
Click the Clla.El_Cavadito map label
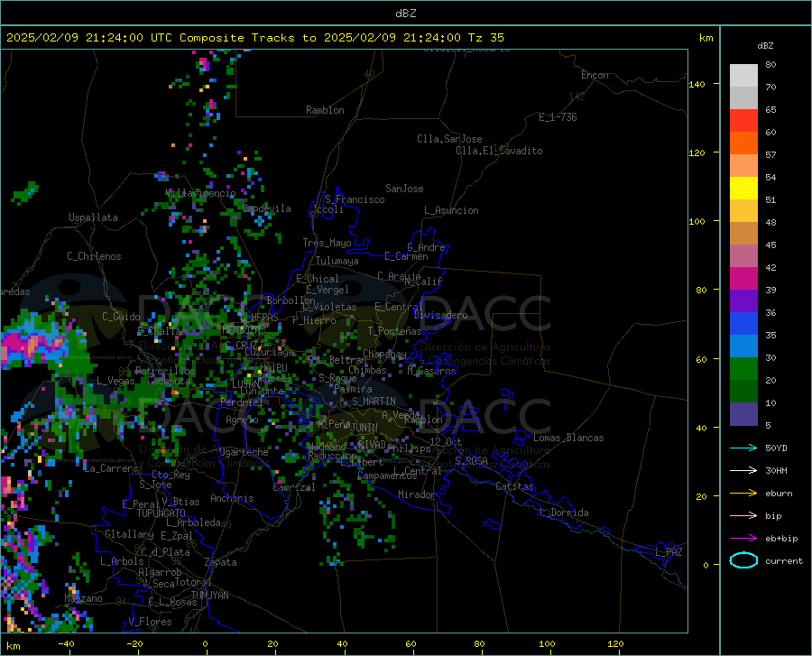499,151
